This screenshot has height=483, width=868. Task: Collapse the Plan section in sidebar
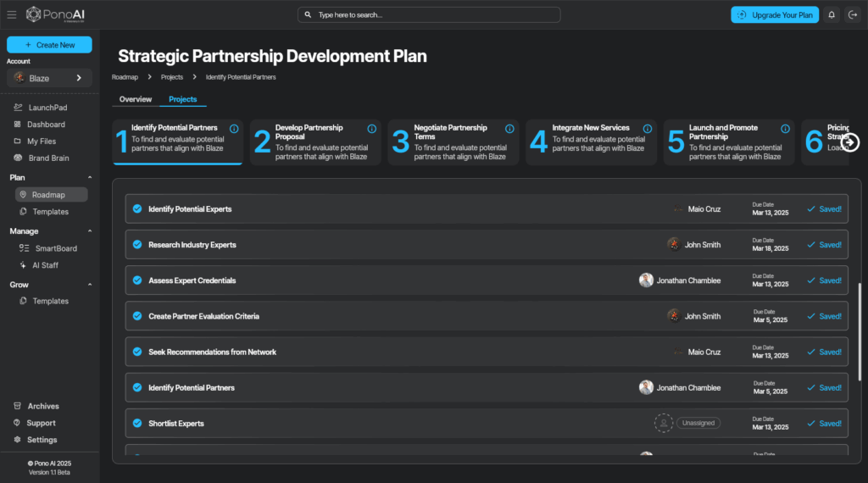[x=90, y=178]
